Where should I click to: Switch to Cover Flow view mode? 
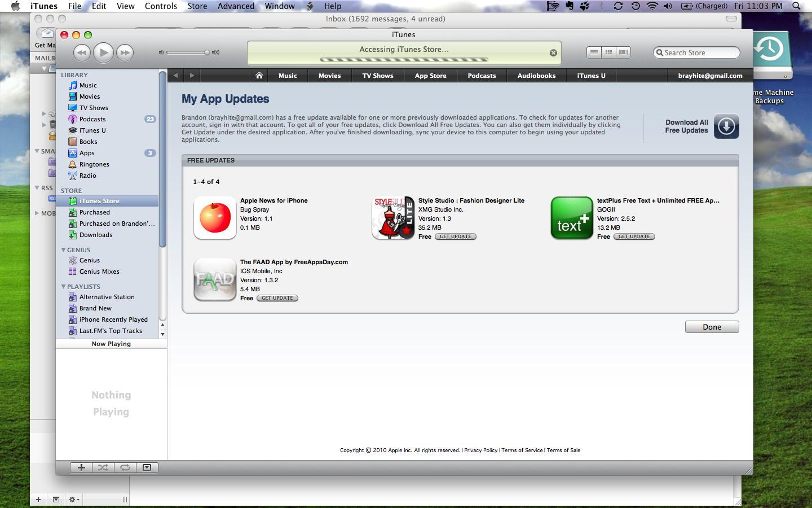(623, 52)
